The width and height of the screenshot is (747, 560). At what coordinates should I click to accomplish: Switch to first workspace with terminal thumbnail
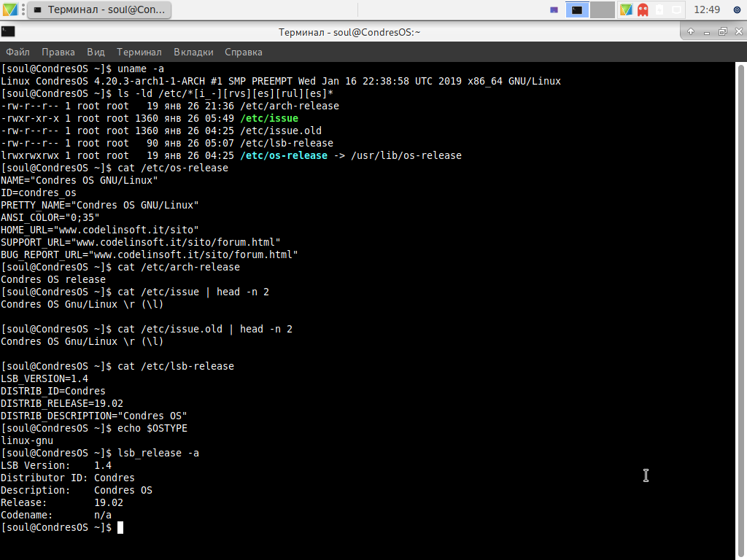click(x=578, y=9)
